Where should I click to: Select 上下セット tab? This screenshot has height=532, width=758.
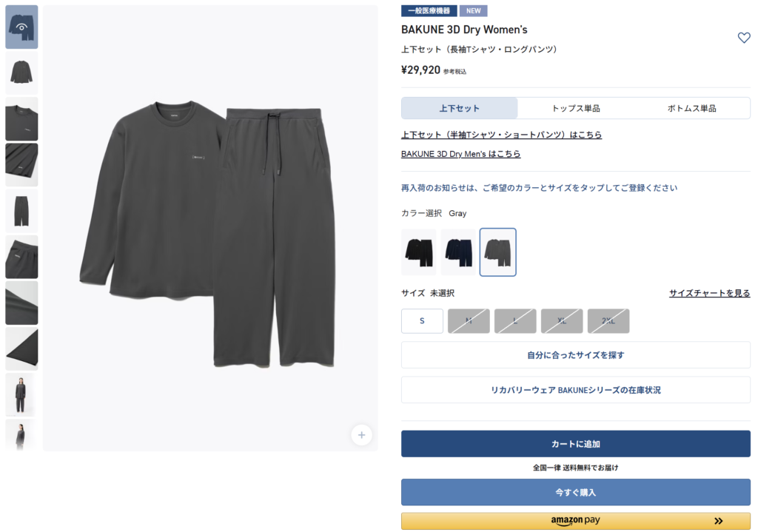(459, 108)
